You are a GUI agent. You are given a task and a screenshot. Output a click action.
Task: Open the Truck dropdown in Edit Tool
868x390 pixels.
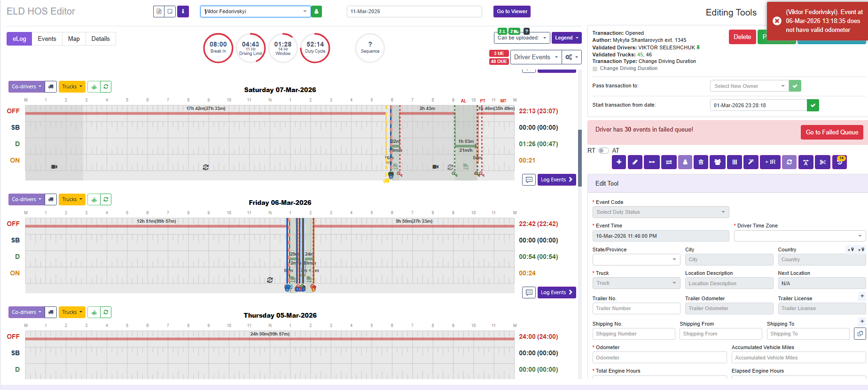pyautogui.click(x=636, y=283)
